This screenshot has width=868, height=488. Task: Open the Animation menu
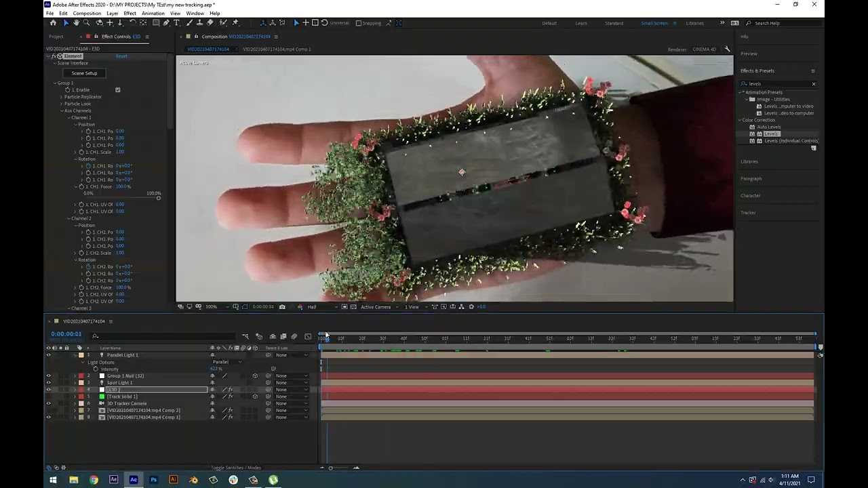pos(153,14)
